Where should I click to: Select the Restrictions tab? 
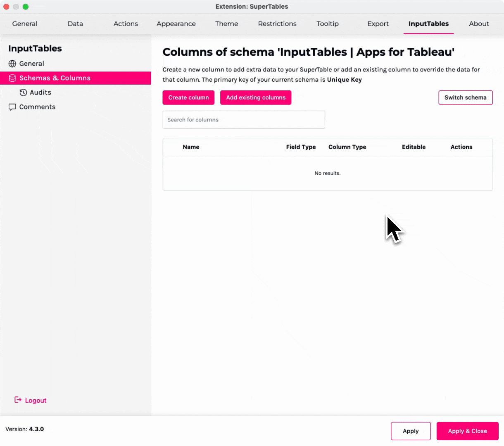(277, 24)
